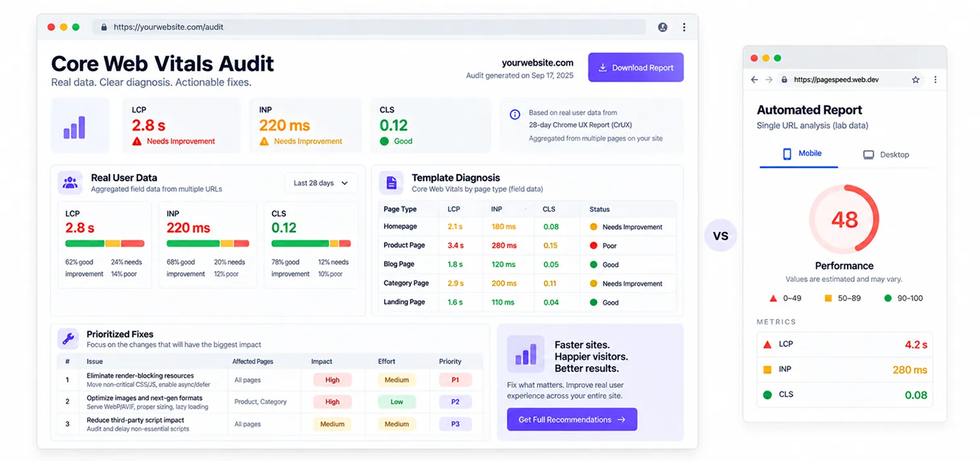Click the Affected Pages column header
This screenshot has height=461, width=980.
pos(253,362)
